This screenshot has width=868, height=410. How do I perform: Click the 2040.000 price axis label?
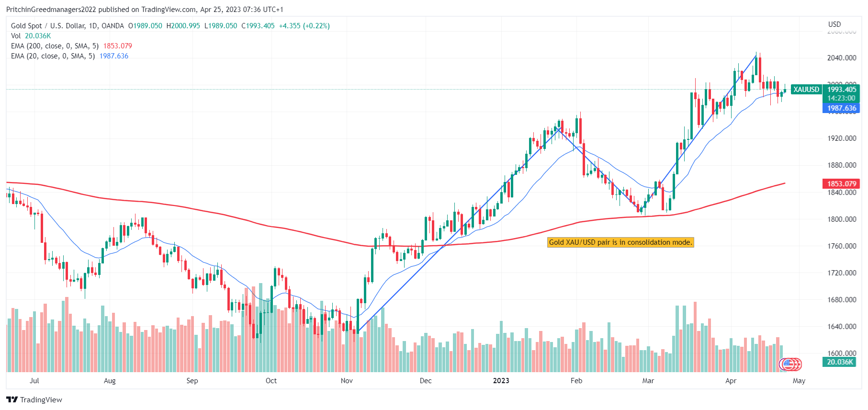pos(842,58)
